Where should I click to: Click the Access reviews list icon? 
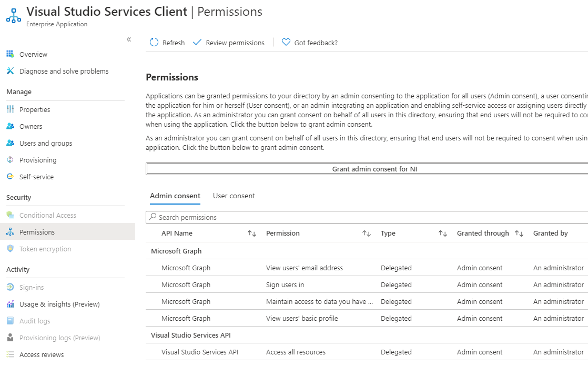pos(10,354)
